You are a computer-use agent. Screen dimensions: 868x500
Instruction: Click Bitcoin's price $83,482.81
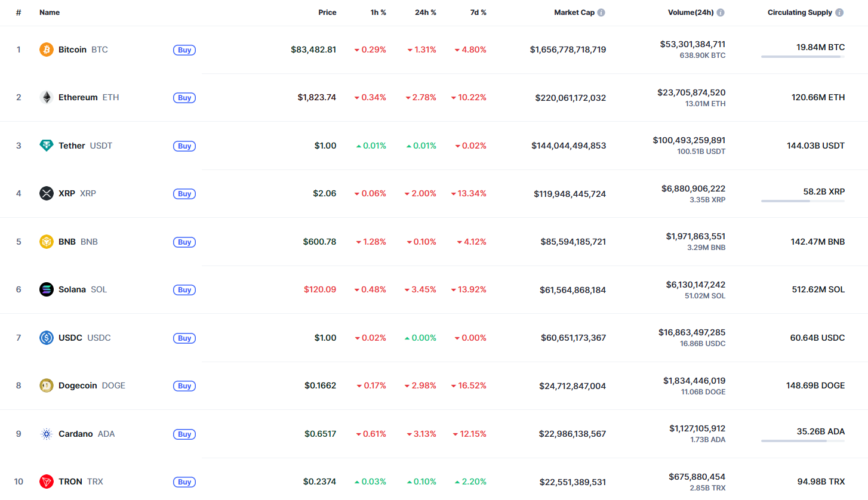coord(313,50)
